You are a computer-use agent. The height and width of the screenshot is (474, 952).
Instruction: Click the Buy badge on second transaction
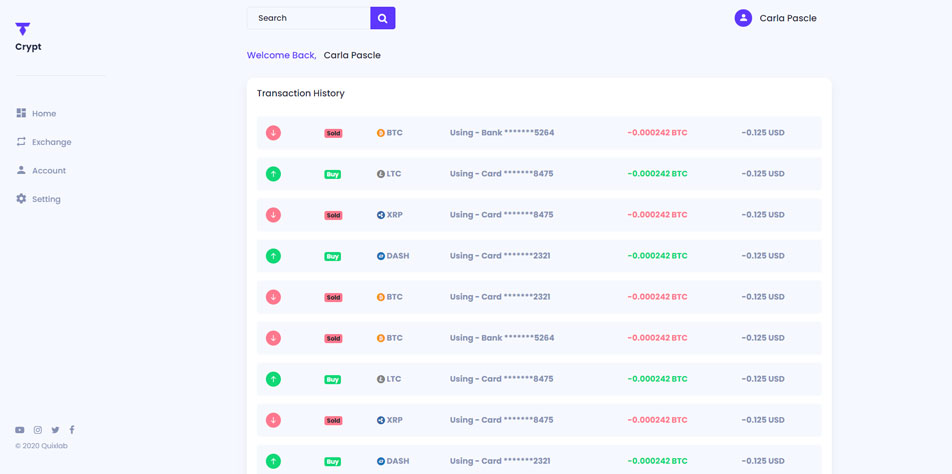[x=333, y=174]
